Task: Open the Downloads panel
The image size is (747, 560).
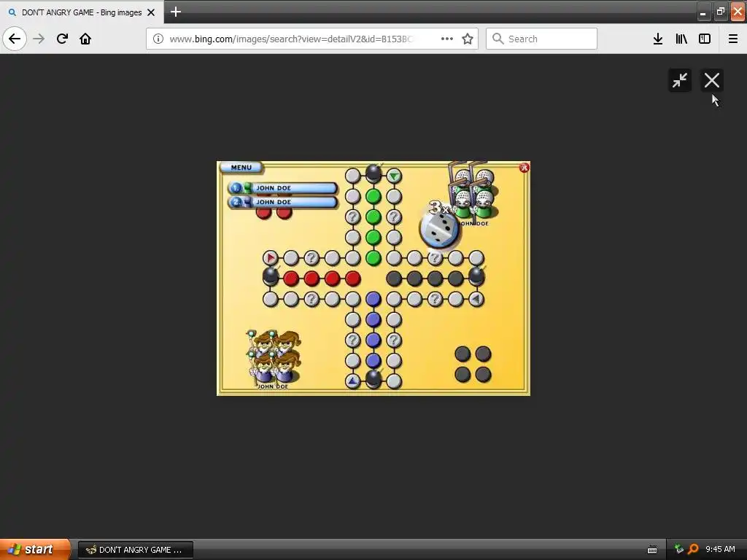Action: click(658, 39)
